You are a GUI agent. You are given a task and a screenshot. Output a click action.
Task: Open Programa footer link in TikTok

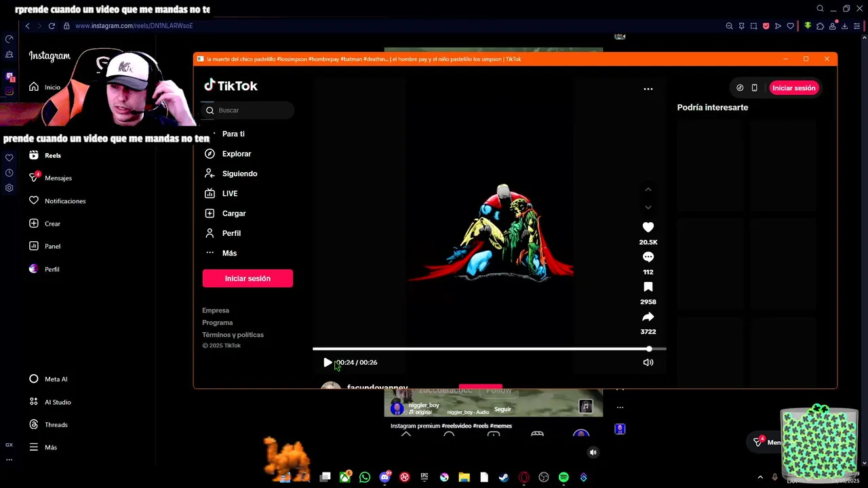(x=217, y=323)
